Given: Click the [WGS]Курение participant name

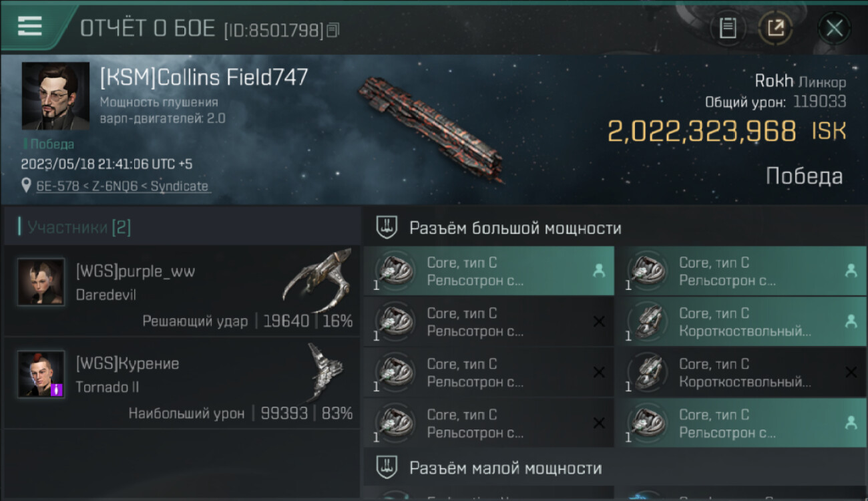Looking at the screenshot, I should pos(128,364).
